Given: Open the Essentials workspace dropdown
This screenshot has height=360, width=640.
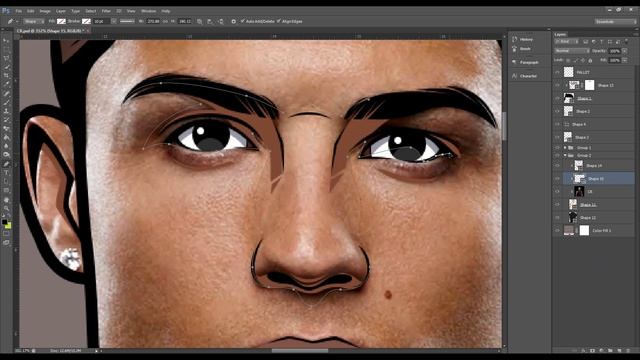Looking at the screenshot, I should point(615,22).
